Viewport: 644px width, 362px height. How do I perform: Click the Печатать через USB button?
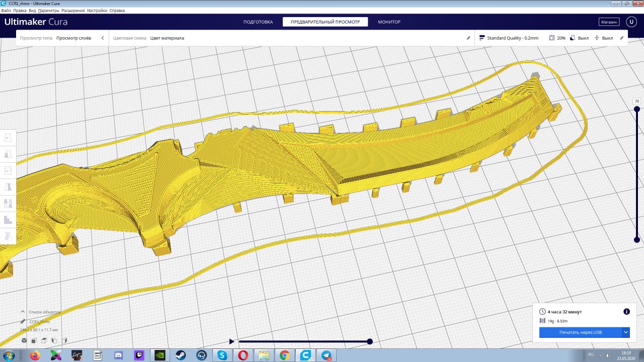tap(580, 332)
